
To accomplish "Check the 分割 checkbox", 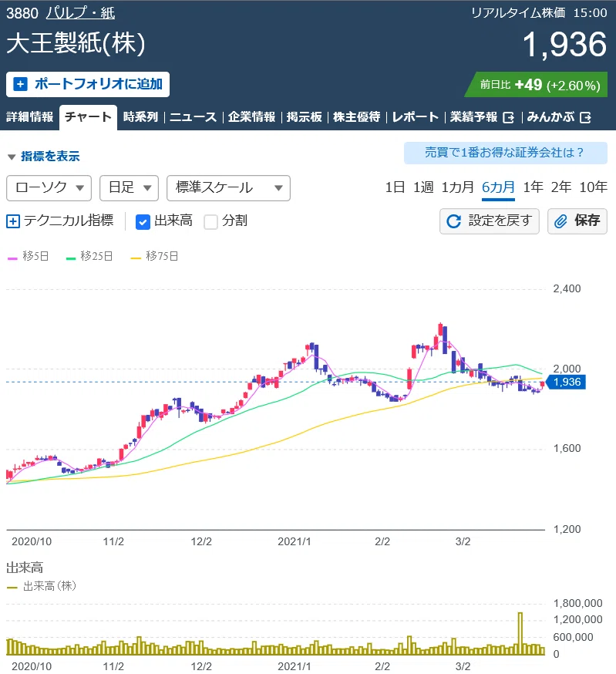I will [x=210, y=222].
